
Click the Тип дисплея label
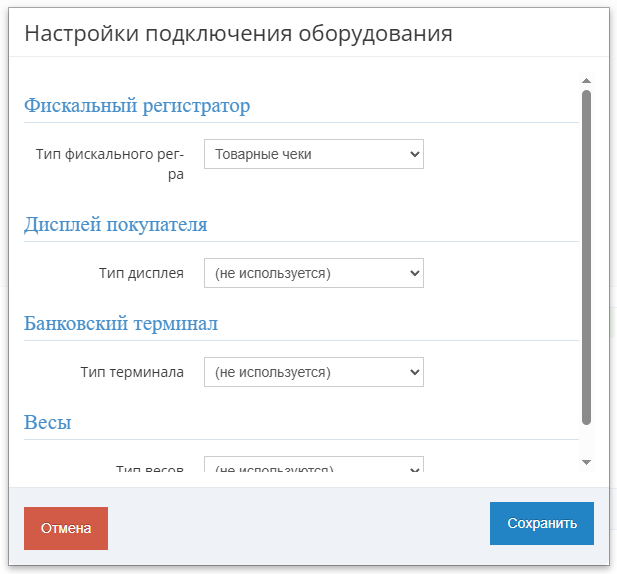[x=141, y=273]
